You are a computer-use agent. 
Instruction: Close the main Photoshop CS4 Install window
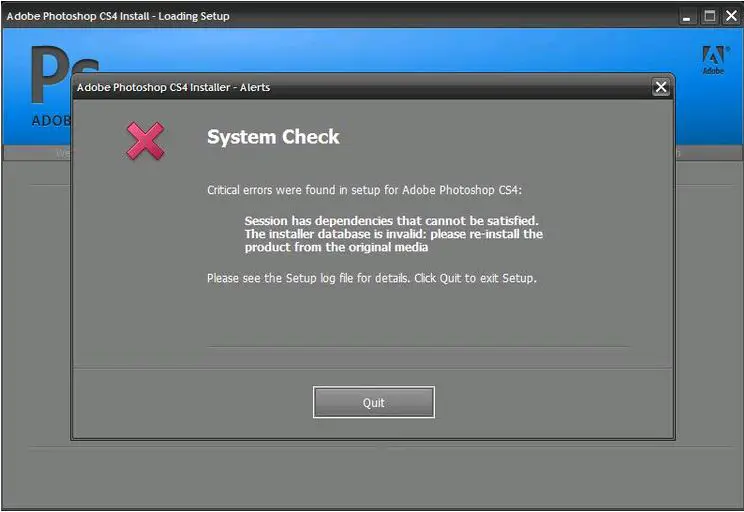[731, 16]
